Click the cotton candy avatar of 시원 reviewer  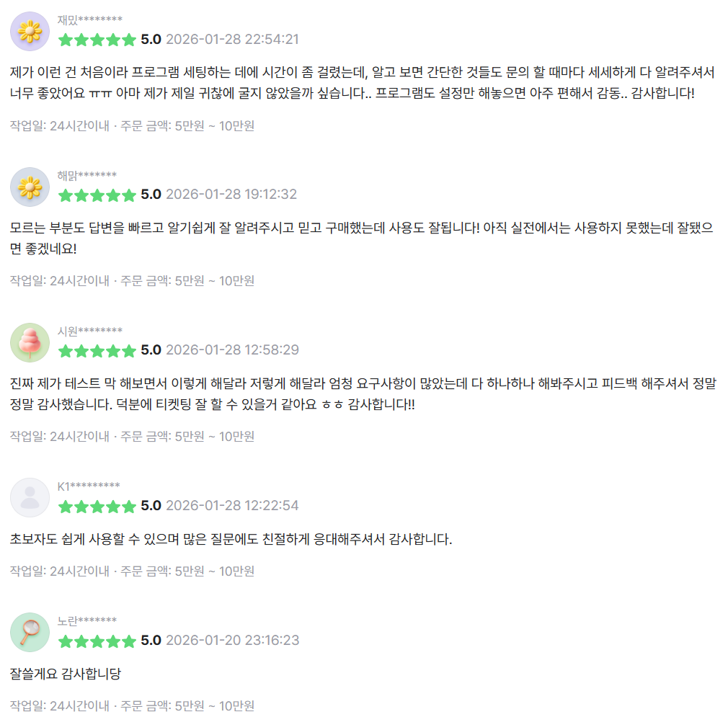pyautogui.click(x=30, y=343)
